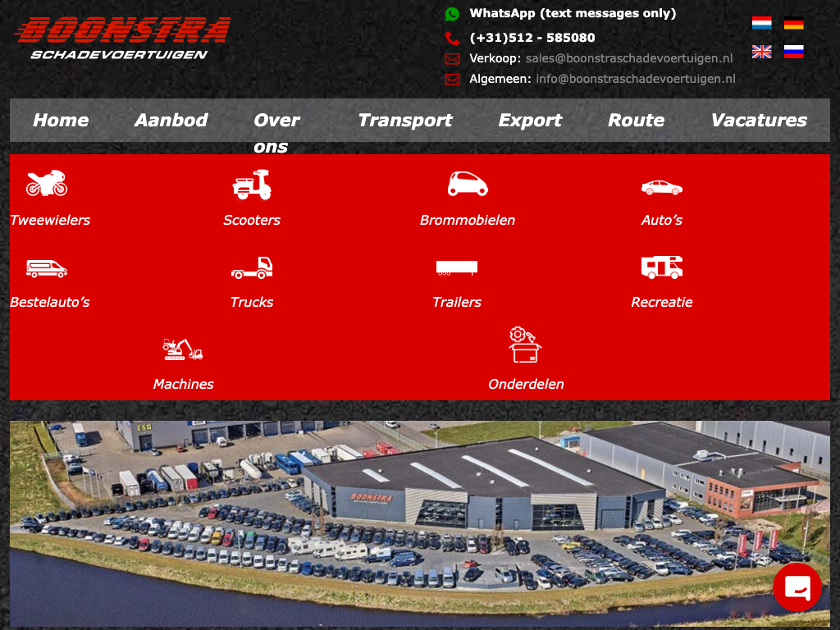840x630 pixels.
Task: Click the Bestelauto's text label
Action: click(50, 302)
